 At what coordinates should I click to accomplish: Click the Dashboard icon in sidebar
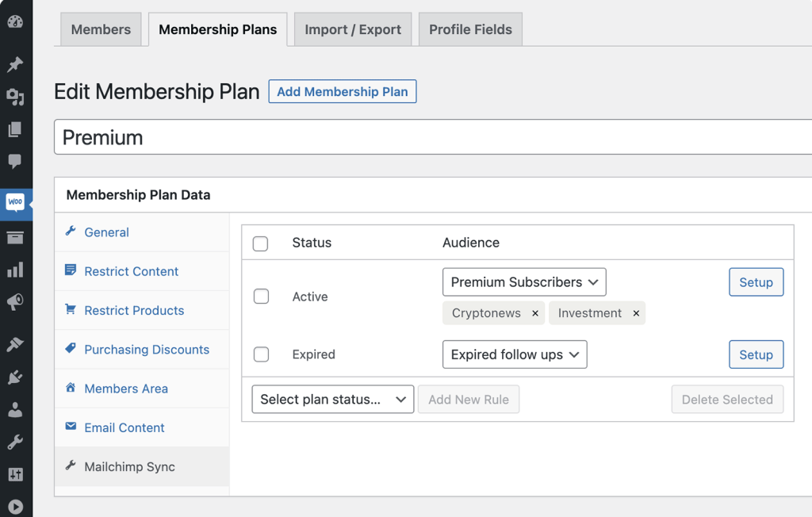(15, 21)
